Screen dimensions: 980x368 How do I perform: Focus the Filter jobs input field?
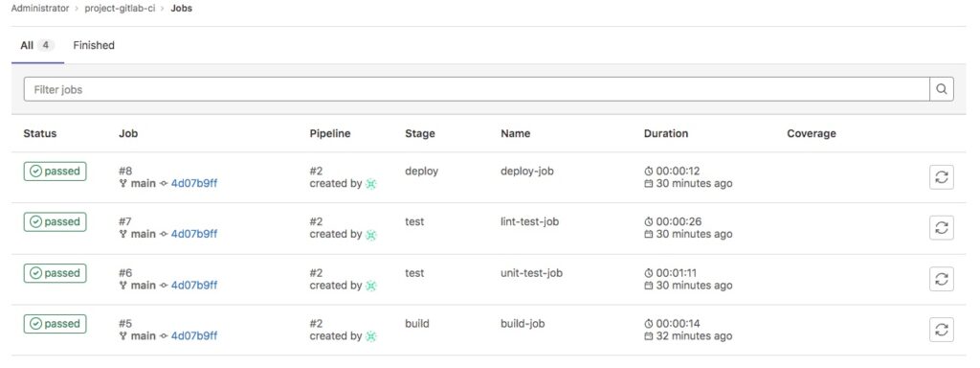[x=477, y=89]
